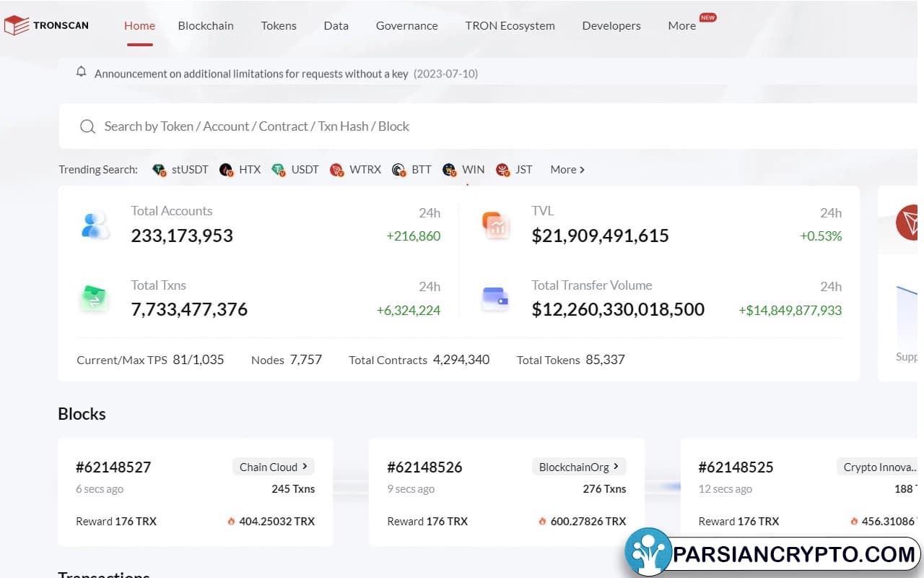Viewport: 924px width, 578px height.
Task: Click the TVL chart icon
Action: click(x=495, y=225)
